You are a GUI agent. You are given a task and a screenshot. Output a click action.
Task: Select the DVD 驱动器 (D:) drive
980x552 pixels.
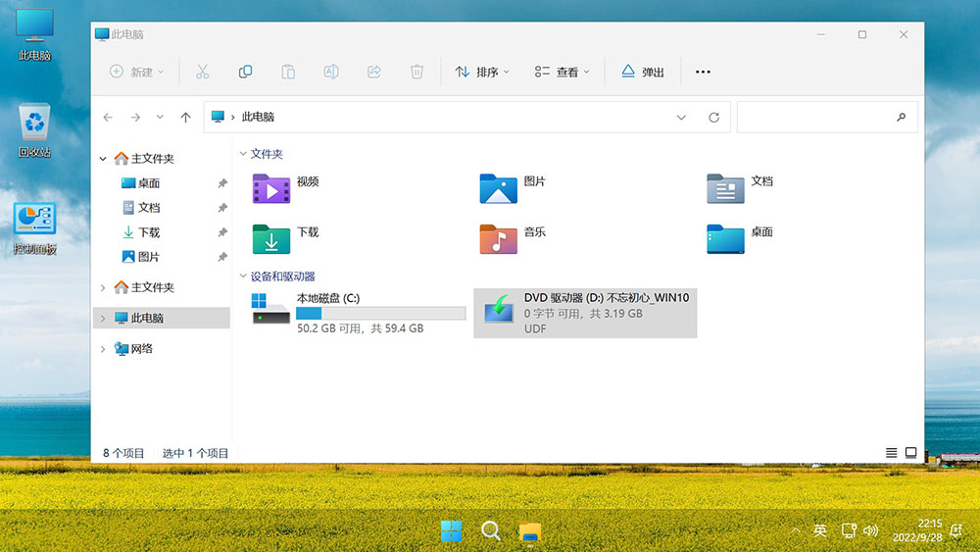(x=584, y=312)
